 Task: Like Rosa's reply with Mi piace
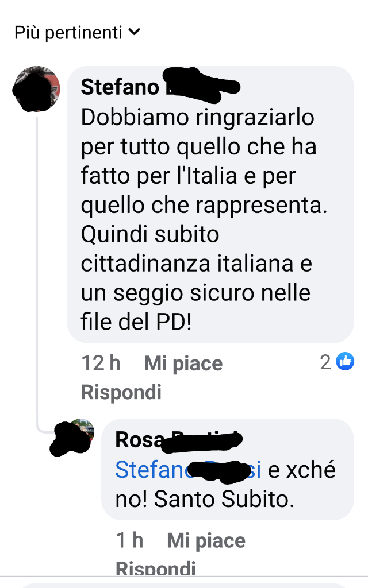tap(206, 541)
